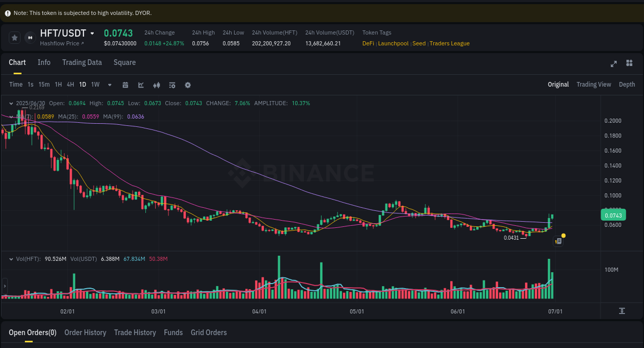Viewport: 644px width, 348px height.
Task: Expand the left sidebar panel arrow
Action: pos(4,285)
